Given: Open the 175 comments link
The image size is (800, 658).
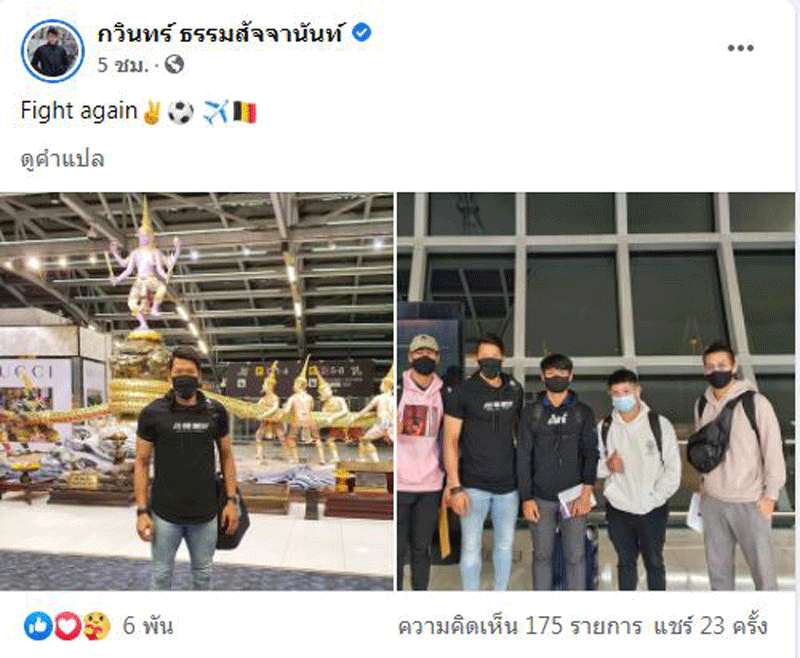Looking at the screenshot, I should click(519, 626).
